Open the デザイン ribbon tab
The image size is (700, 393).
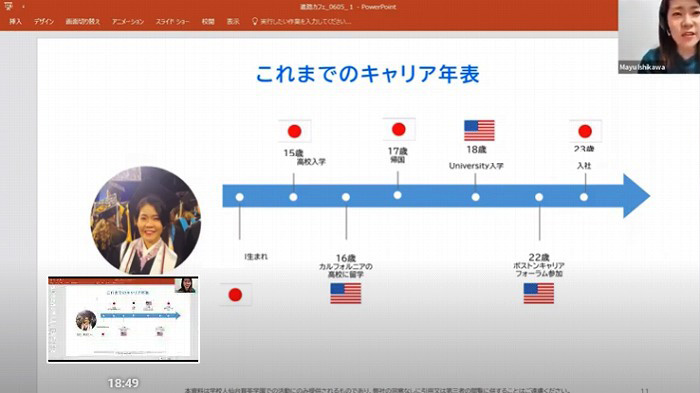tap(44, 21)
